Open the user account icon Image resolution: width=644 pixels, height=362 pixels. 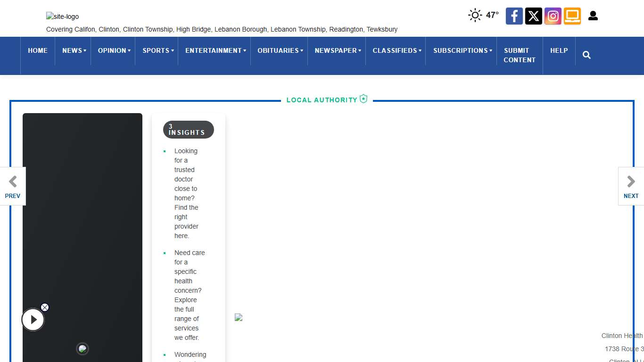[x=593, y=16]
